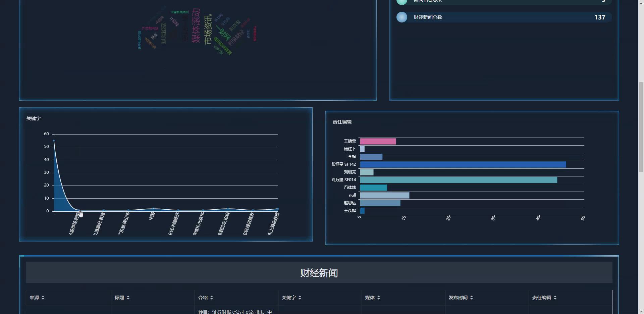Sort the table by 来源 column
Screen dimensions: 644x314
(x=43, y=298)
